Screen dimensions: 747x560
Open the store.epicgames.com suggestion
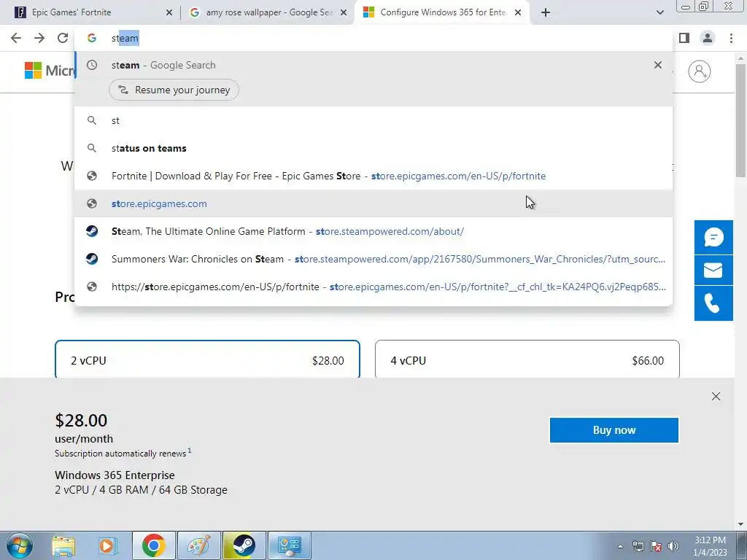[x=373, y=203]
